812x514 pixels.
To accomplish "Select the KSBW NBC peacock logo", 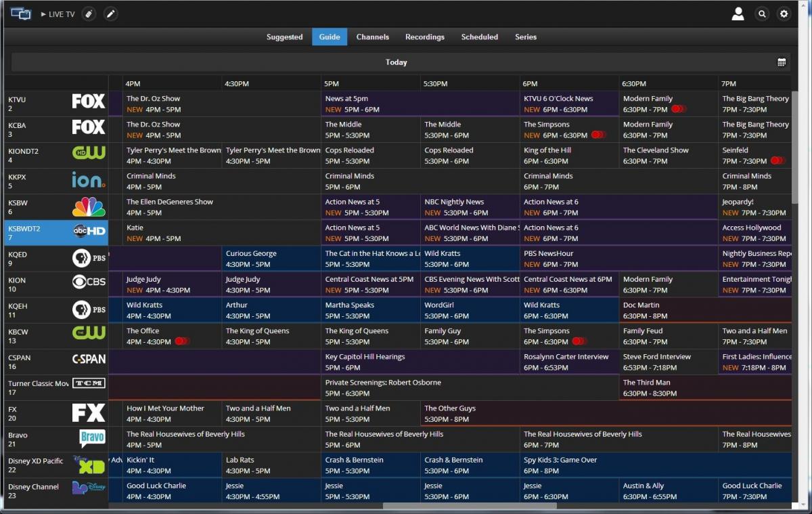I will (x=89, y=205).
